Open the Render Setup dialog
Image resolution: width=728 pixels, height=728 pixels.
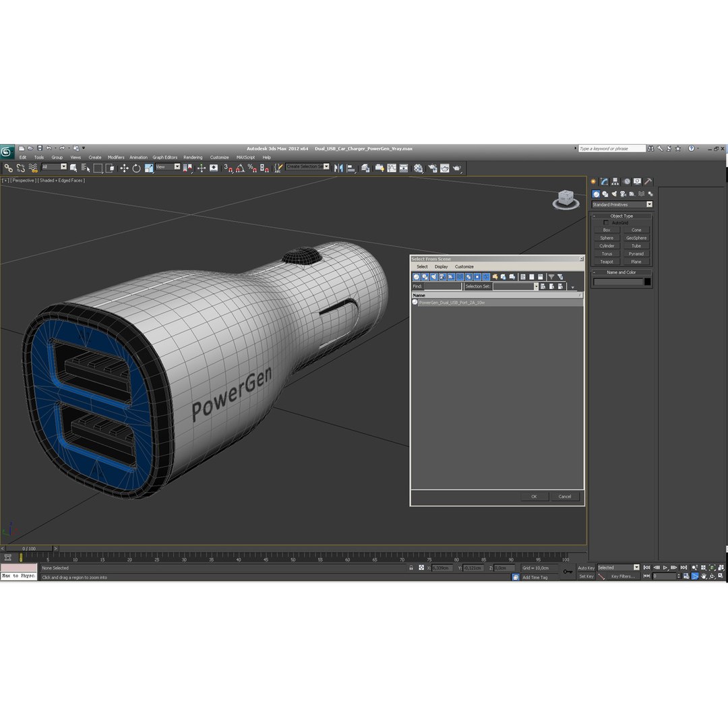[x=432, y=168]
